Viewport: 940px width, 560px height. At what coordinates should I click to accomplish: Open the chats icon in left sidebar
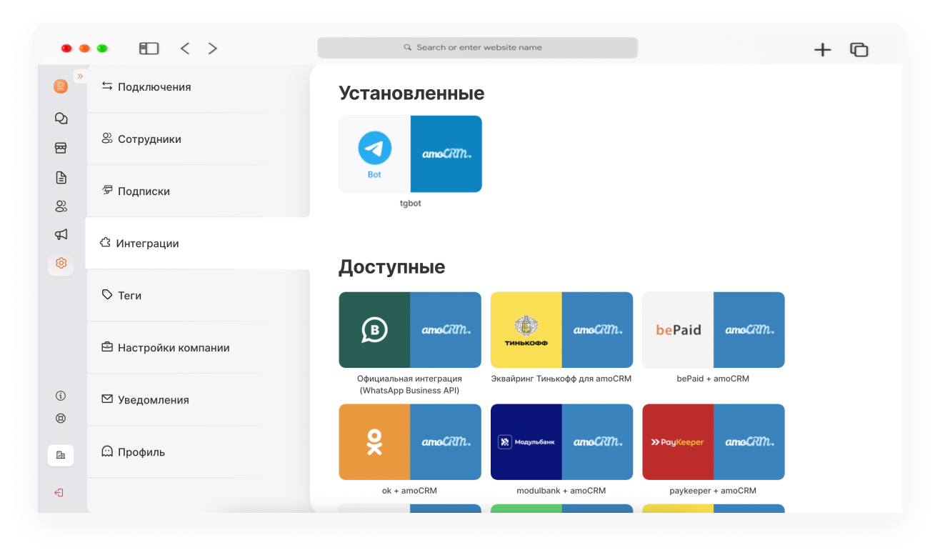coord(61,119)
